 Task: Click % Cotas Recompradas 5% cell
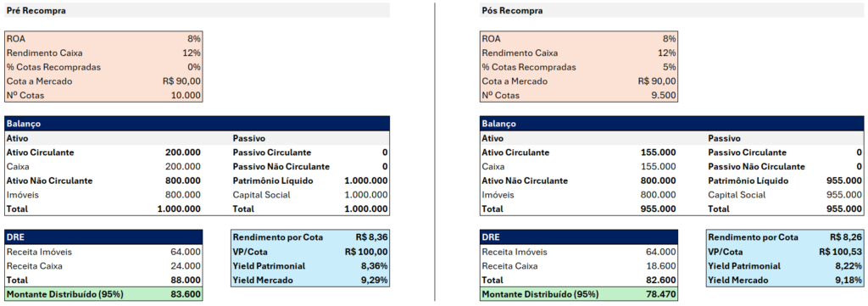[669, 68]
